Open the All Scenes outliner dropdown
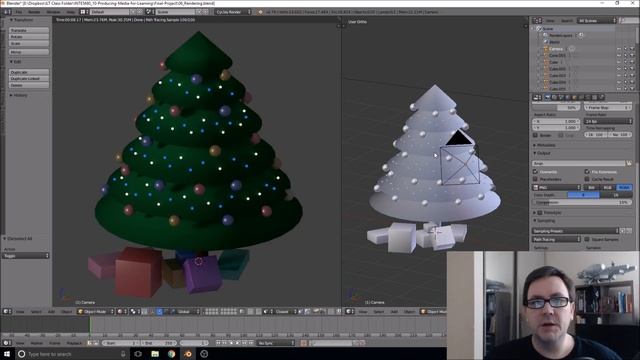Image resolution: width=640 pixels, height=360 pixels. 597,20
